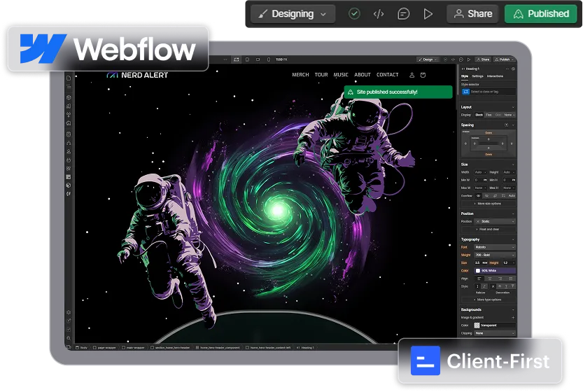
Task: Open the Font Roboto dropdown
Action: (x=495, y=247)
